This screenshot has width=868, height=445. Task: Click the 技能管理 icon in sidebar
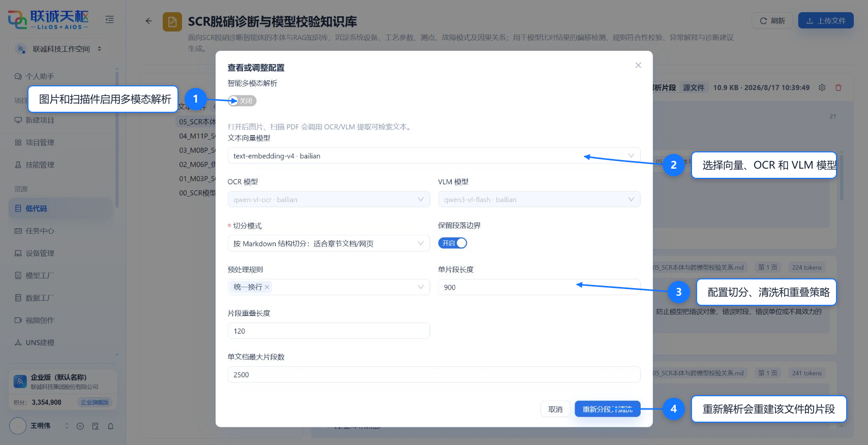tap(18, 165)
